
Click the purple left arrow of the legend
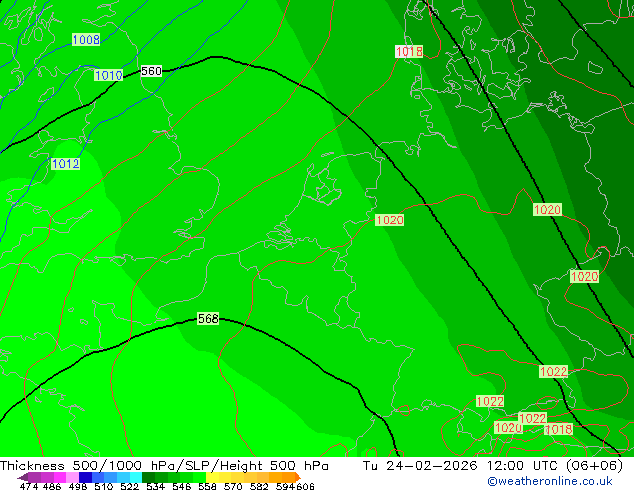pyautogui.click(x=23, y=477)
